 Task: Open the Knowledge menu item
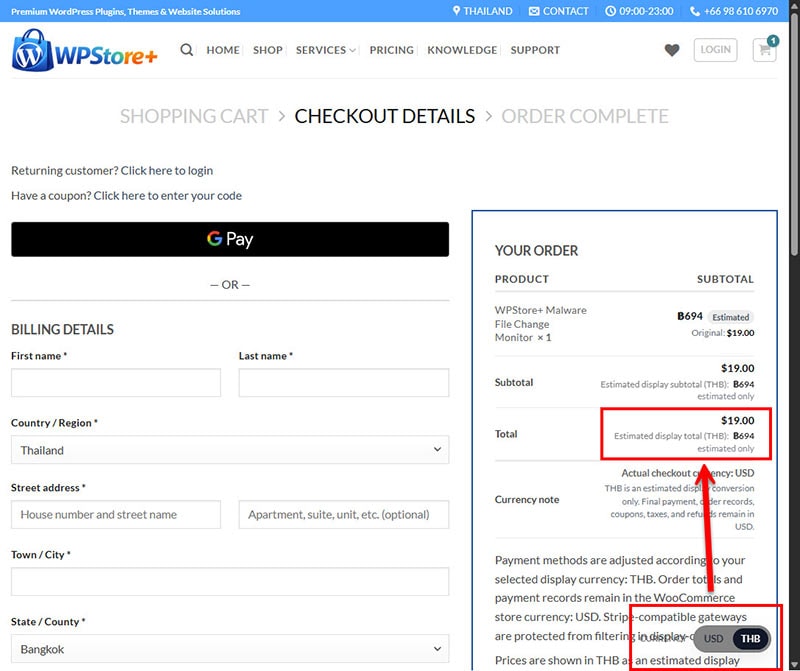click(x=462, y=50)
